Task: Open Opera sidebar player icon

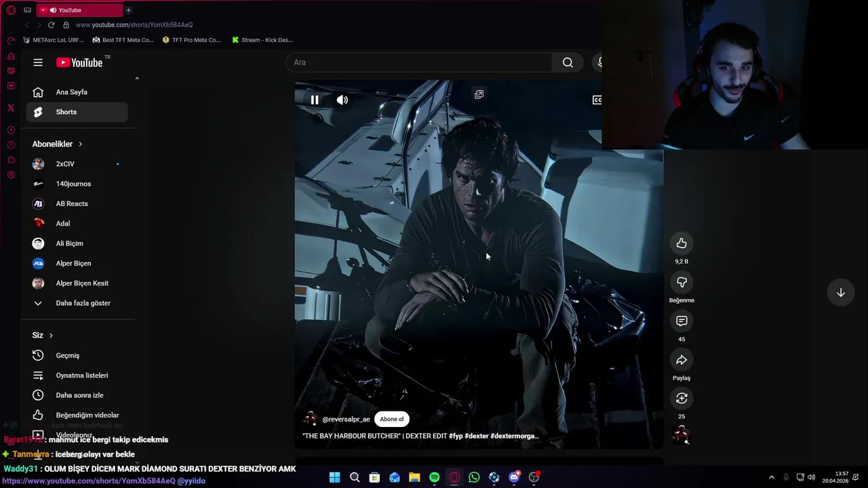Action: point(11,130)
